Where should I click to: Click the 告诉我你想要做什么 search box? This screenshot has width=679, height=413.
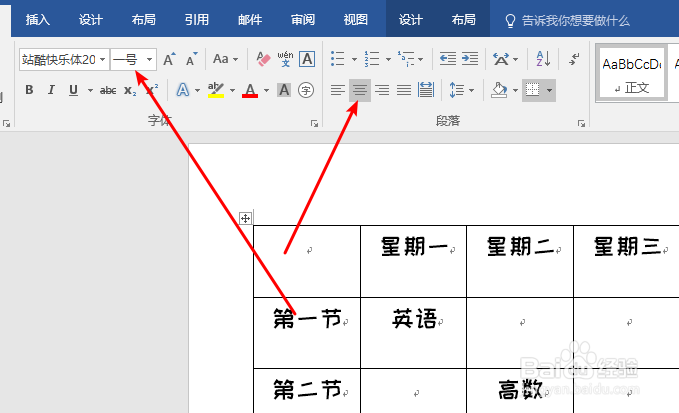pos(567,20)
